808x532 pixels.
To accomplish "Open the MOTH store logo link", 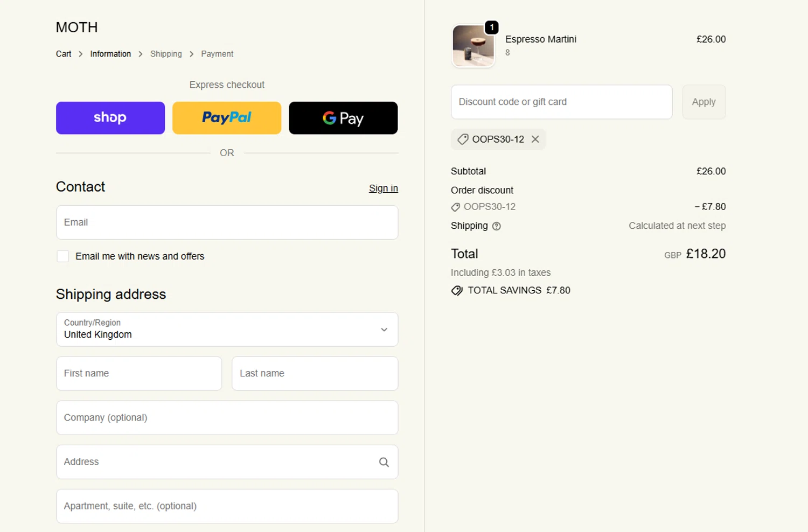I will click(77, 27).
